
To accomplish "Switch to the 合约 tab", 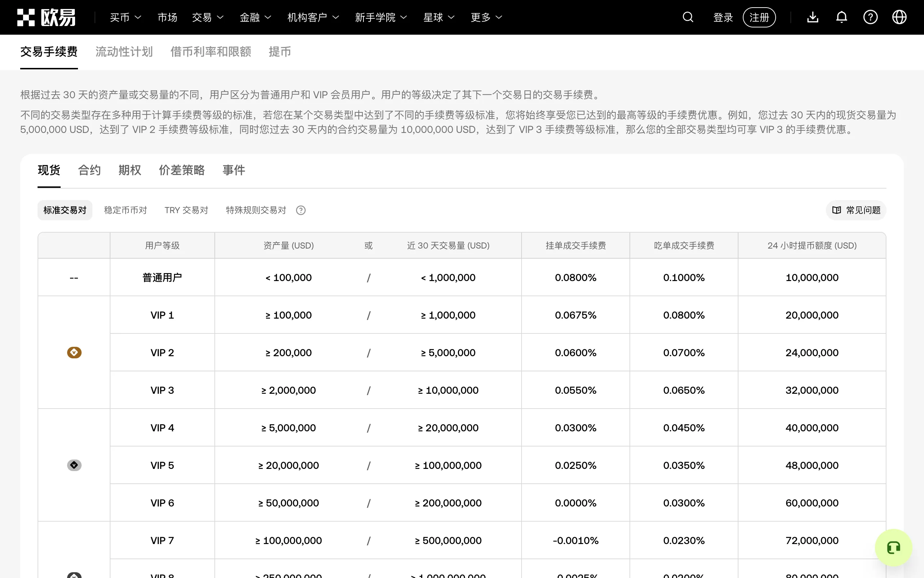I will tap(90, 170).
